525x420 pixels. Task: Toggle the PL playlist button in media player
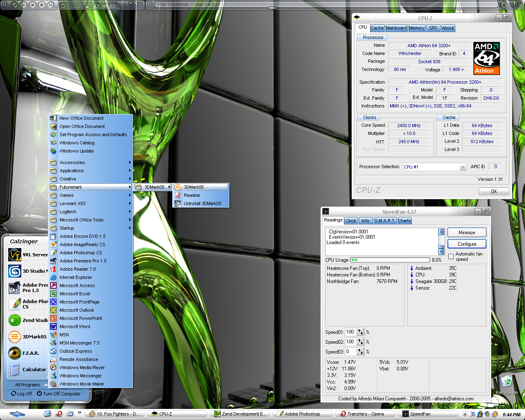coord(105,6)
